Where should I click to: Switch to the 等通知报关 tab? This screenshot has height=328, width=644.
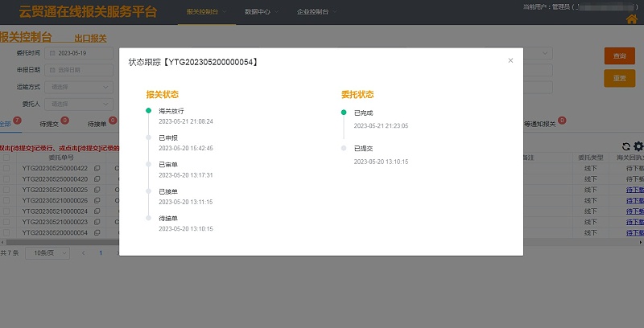[x=539, y=124]
